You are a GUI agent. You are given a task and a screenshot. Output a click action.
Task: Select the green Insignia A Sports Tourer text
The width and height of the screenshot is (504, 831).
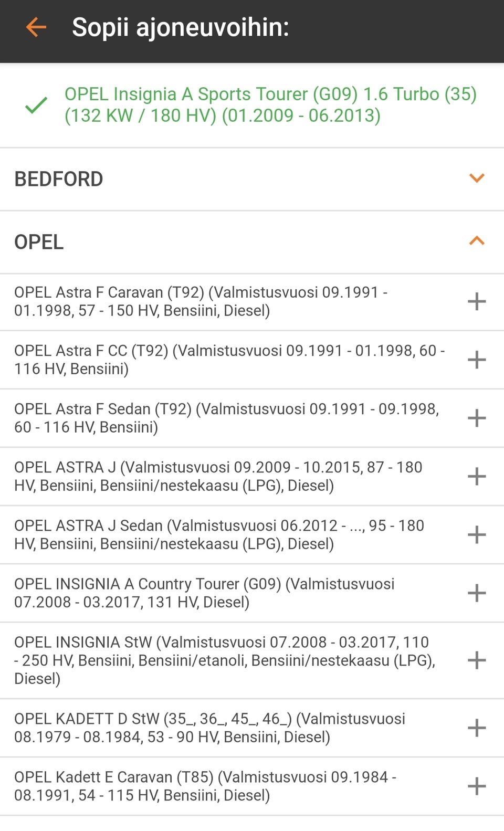(270, 104)
